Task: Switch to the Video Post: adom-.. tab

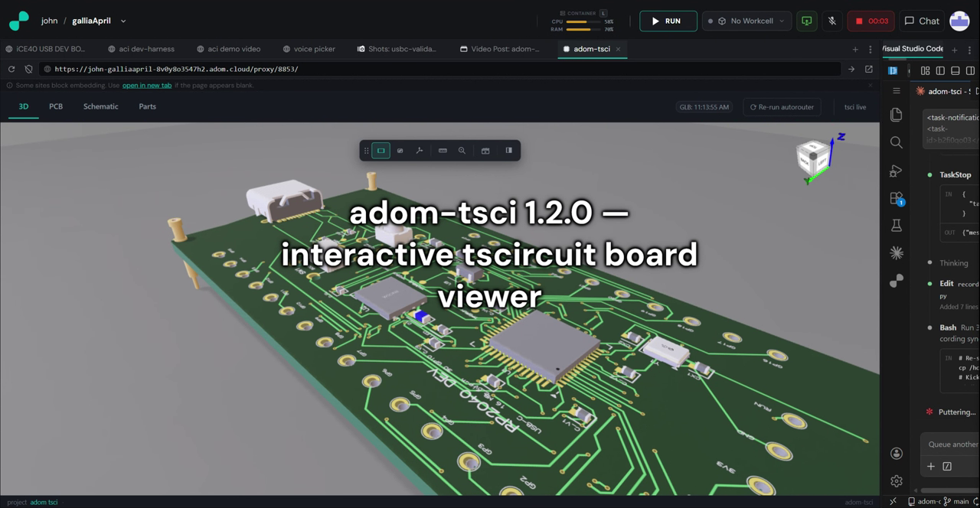Action: (500, 49)
